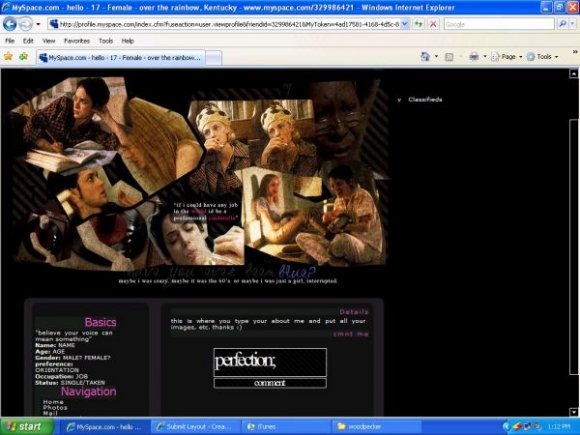Click the perfection comment button
Screen dimensions: 580x435
270,383
